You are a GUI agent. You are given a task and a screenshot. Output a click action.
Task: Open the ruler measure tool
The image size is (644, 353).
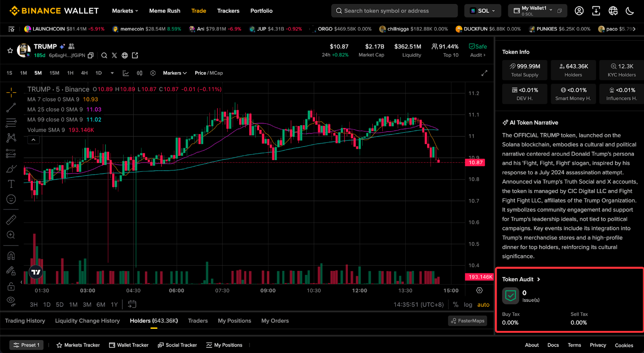tap(11, 219)
